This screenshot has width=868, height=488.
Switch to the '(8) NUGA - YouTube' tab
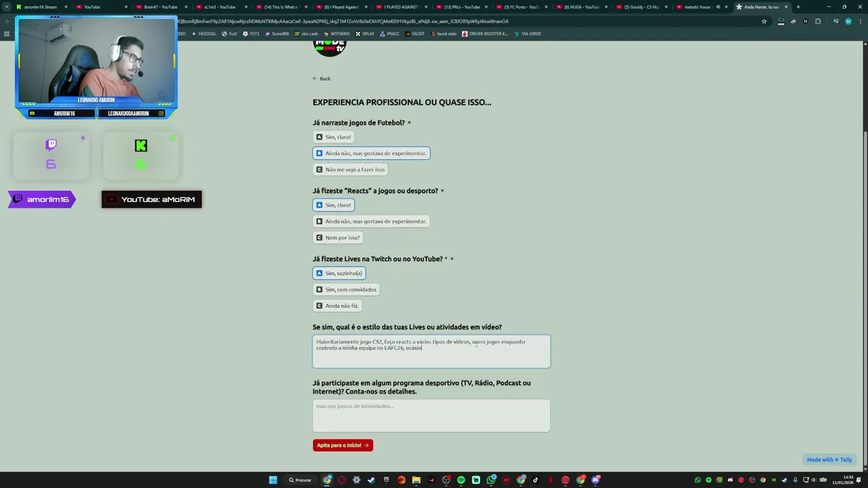[582, 7]
